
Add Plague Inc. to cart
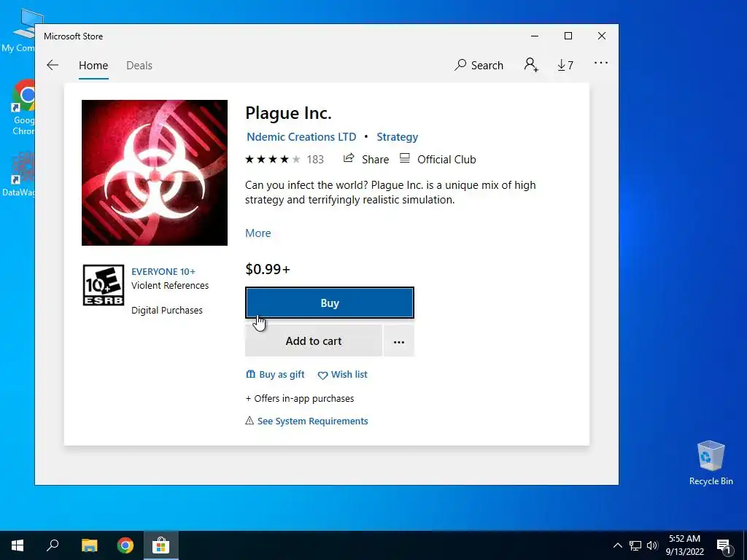(314, 341)
